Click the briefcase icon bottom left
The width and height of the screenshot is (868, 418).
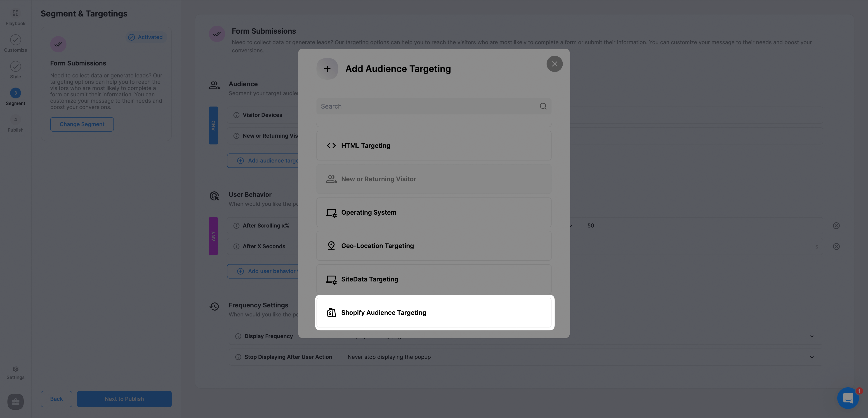tap(15, 402)
